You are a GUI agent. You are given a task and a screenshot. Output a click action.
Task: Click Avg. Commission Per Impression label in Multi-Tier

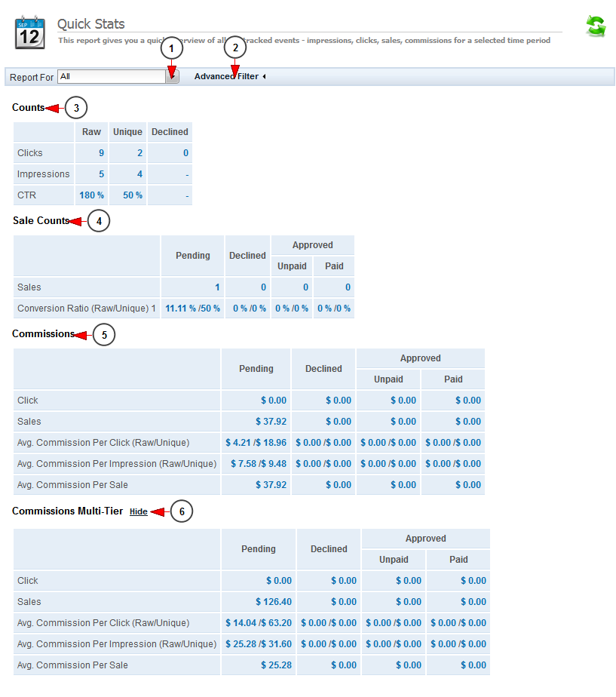(x=117, y=644)
